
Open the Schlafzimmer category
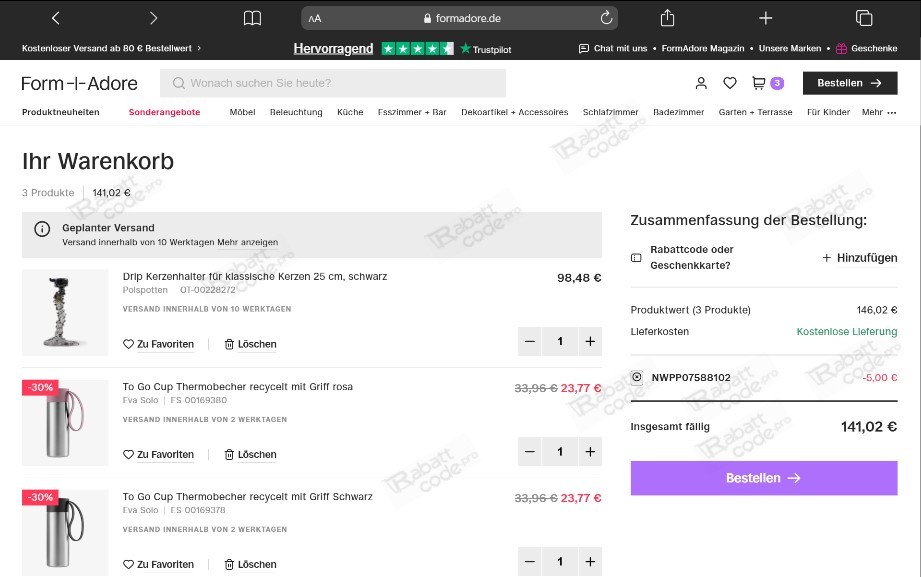click(x=610, y=112)
